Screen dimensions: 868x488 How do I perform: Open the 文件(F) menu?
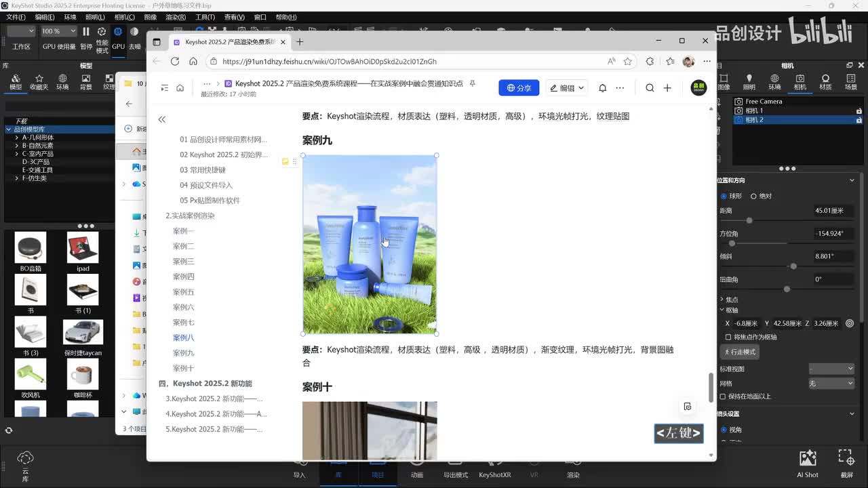coord(16,17)
